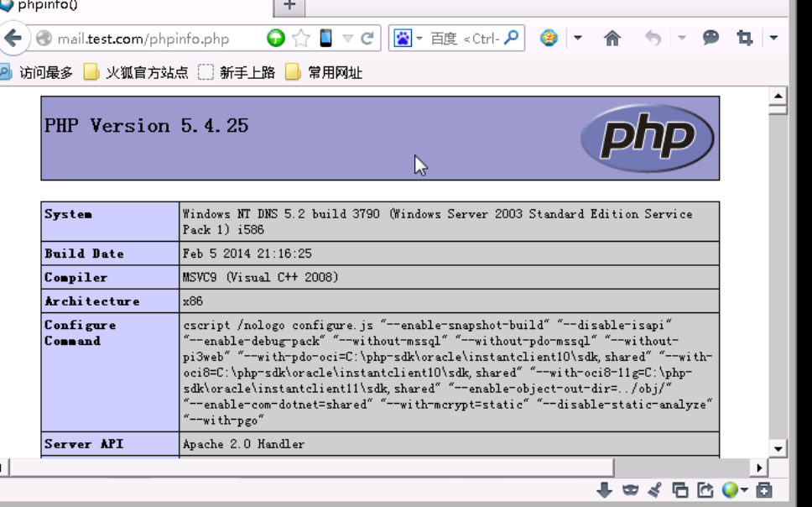
Task: Click the vertical scrollbar down arrow
Action: tap(778, 449)
